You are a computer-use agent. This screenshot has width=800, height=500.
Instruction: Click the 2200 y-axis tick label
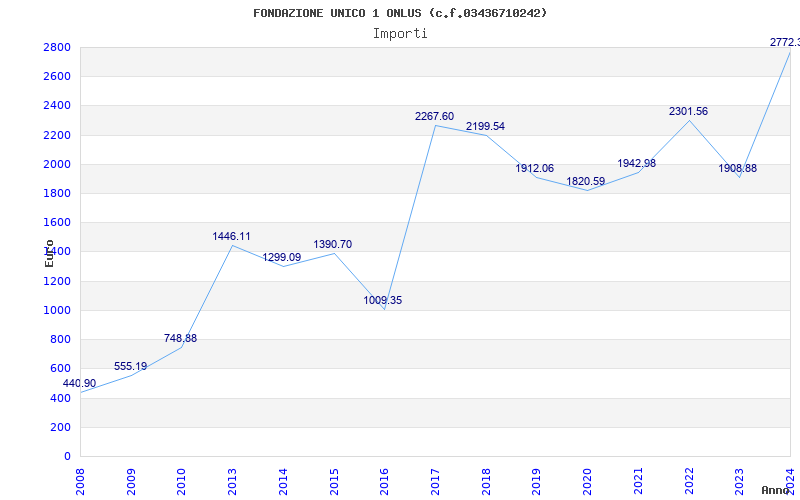coord(57,136)
